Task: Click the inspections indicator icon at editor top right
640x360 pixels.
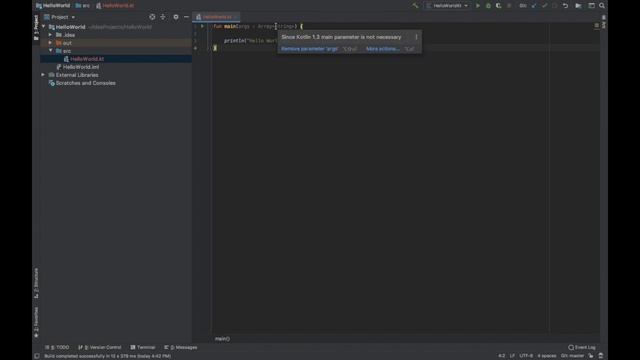Action: pos(597,26)
